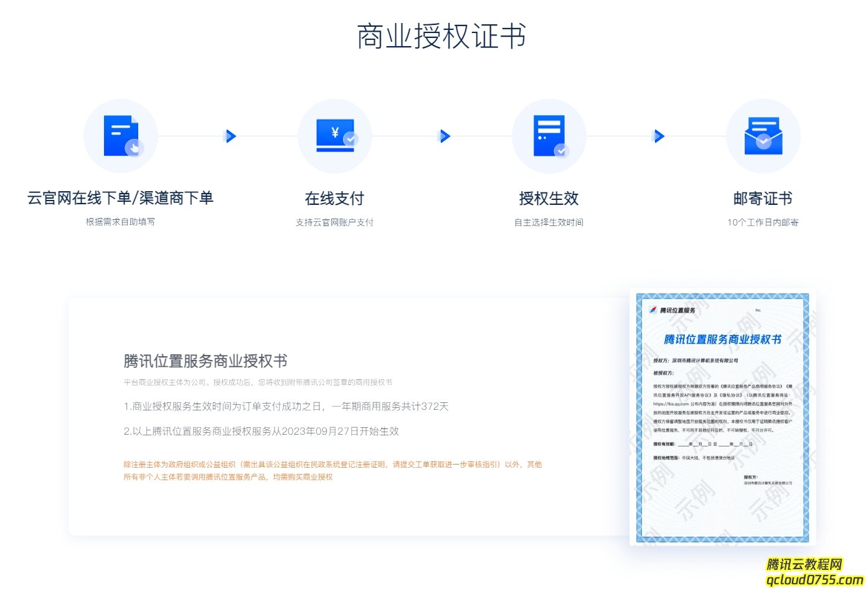Click the 腾讯位置服务商业授权书 card heading
Image resolution: width=868 pixels, height=591 pixels.
click(205, 361)
